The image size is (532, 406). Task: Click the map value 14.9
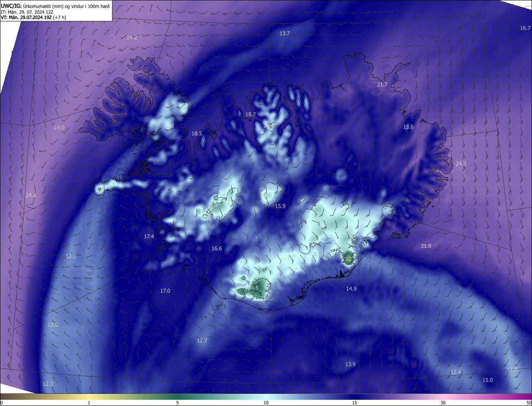(351, 289)
